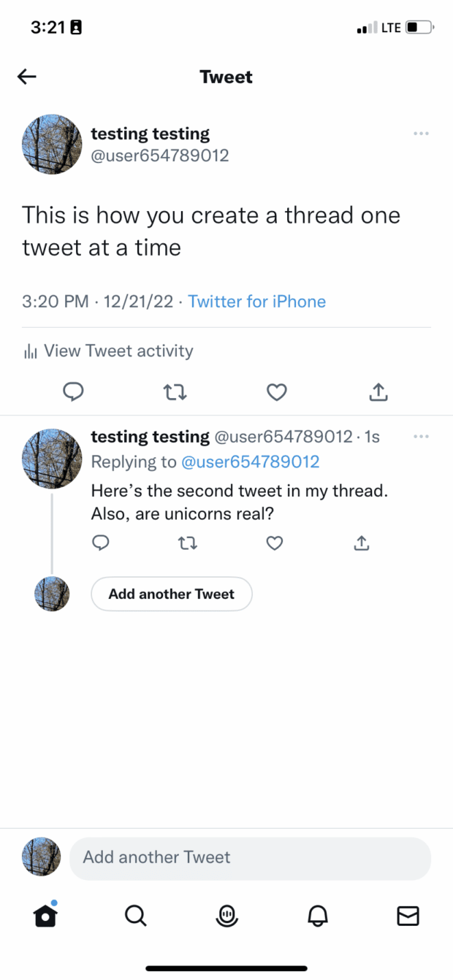The width and height of the screenshot is (453, 980).
Task: Open Twitter Spaces via microphone icon
Action: 226,916
